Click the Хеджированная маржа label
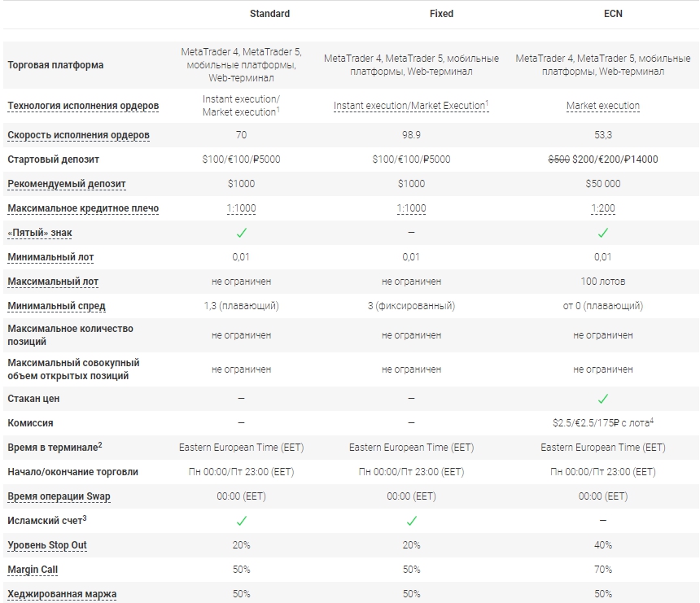Viewport: 700px width, 603px height. tap(62, 594)
